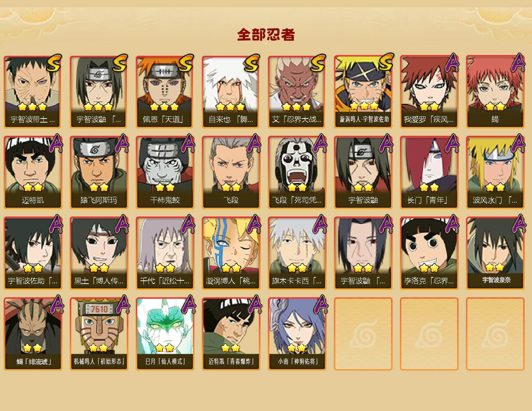Open the 蝎 character card
The image size is (532, 411).
tap(495, 92)
